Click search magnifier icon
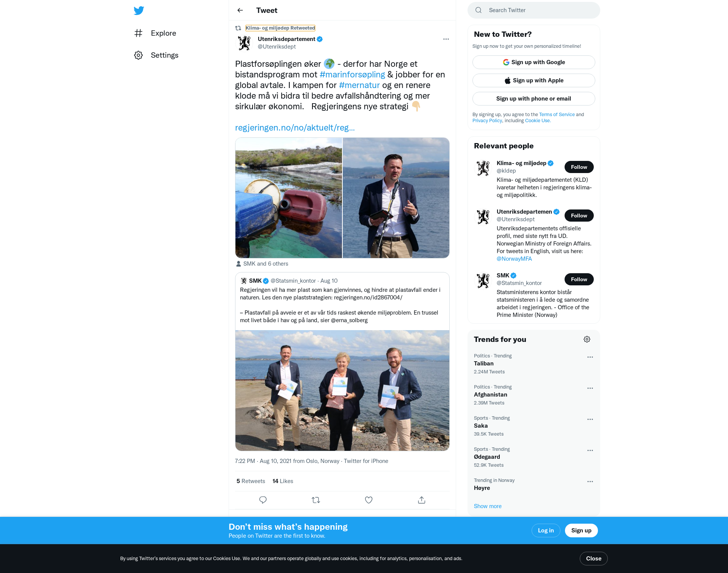 (479, 10)
